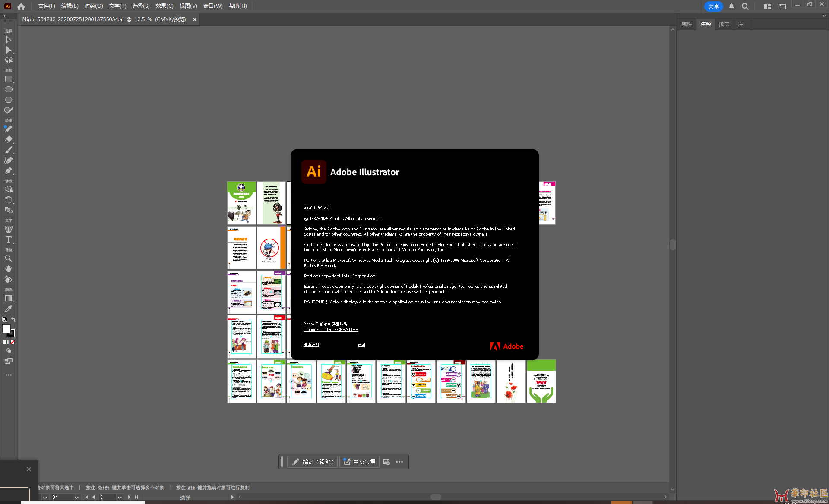Go to the first artboard
The height and width of the screenshot is (504, 829).
coord(86,497)
